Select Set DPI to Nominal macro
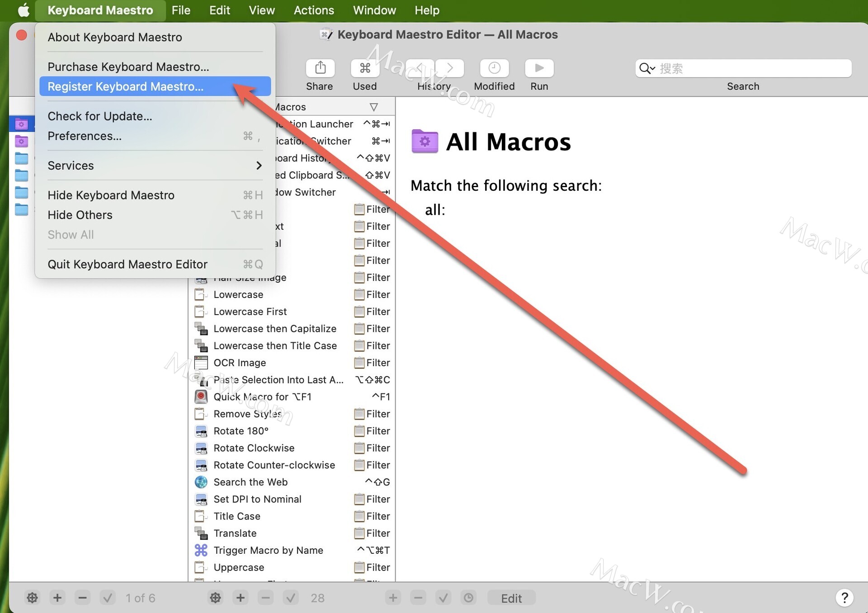 click(292, 500)
